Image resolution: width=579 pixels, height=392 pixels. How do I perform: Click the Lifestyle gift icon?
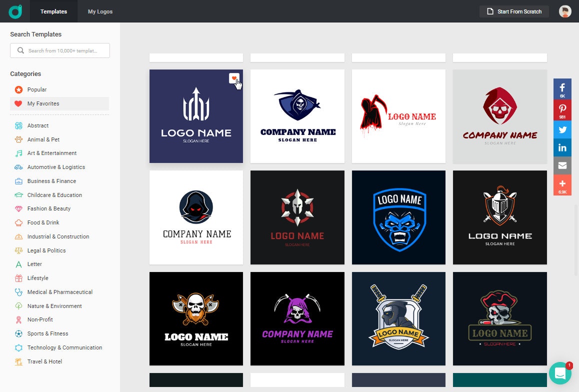click(x=18, y=278)
